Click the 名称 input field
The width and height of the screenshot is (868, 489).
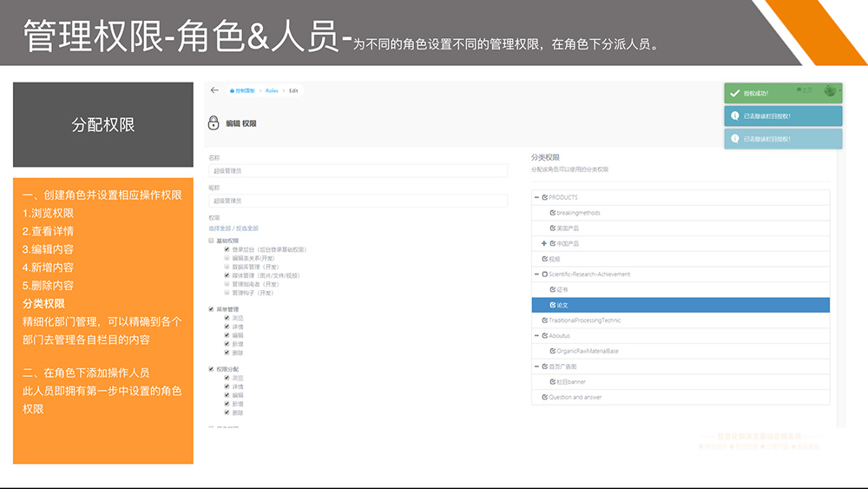[358, 171]
